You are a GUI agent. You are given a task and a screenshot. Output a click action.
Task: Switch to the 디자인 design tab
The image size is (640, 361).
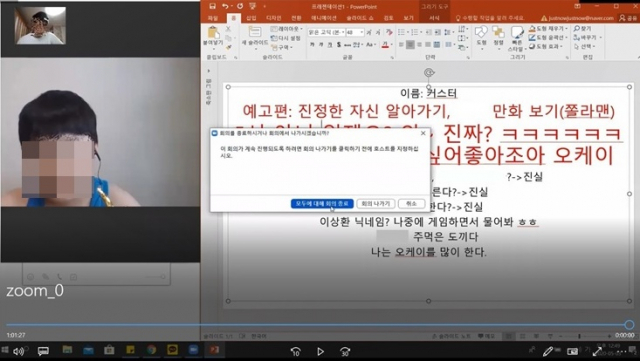[273, 18]
